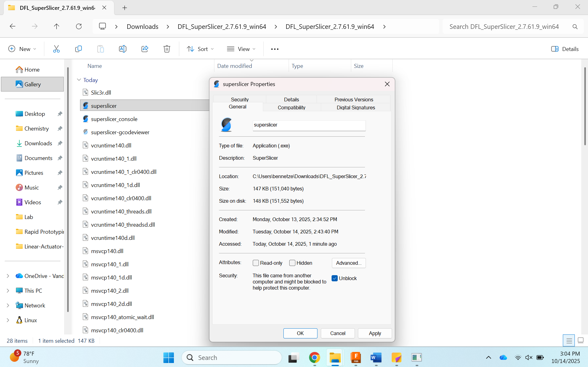
Task: Click OK in Properties dialog
Action: click(x=300, y=333)
